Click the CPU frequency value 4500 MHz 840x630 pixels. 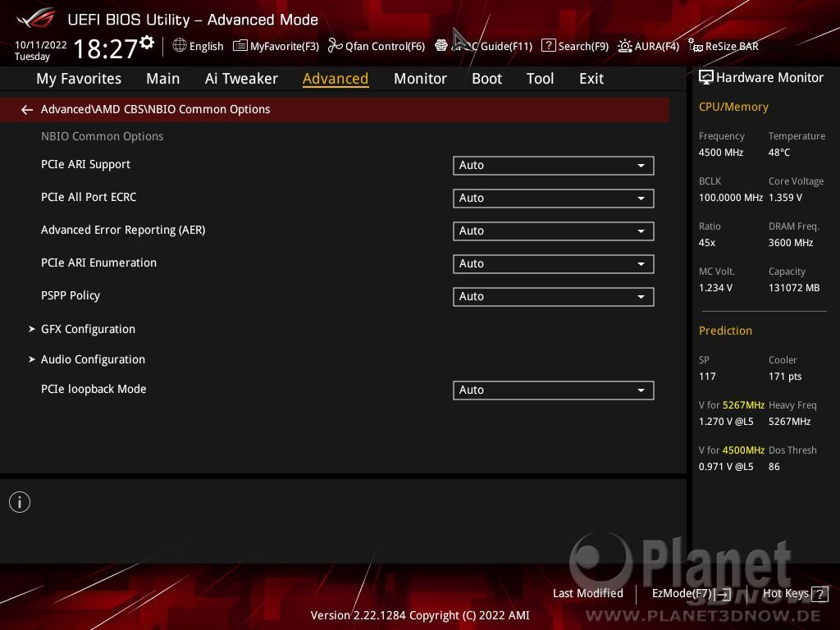click(x=721, y=153)
